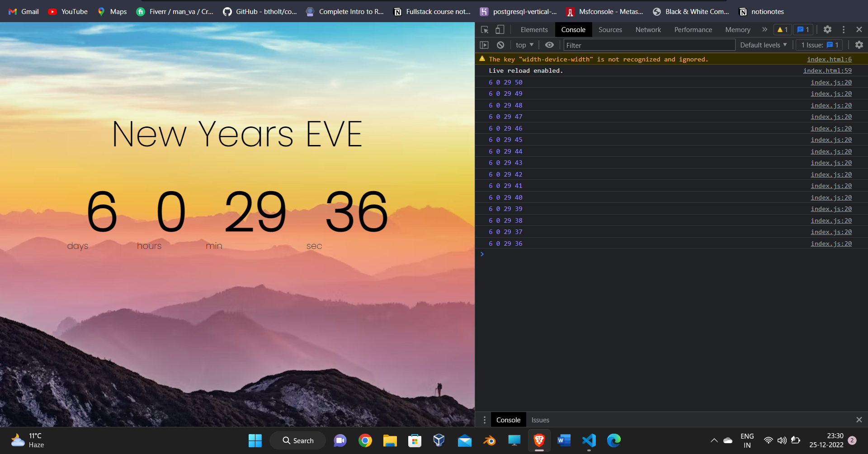Open the Issues drawer tab
Screen dimensions: 868x454
(x=540, y=420)
